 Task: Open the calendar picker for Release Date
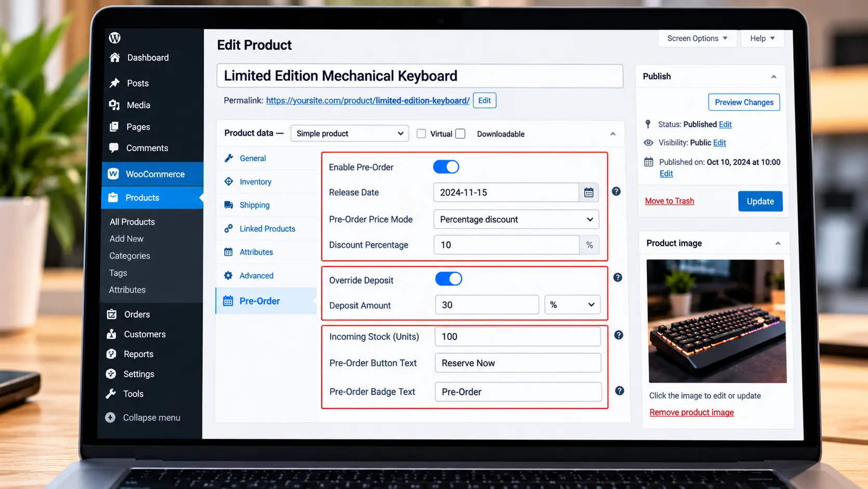589,193
